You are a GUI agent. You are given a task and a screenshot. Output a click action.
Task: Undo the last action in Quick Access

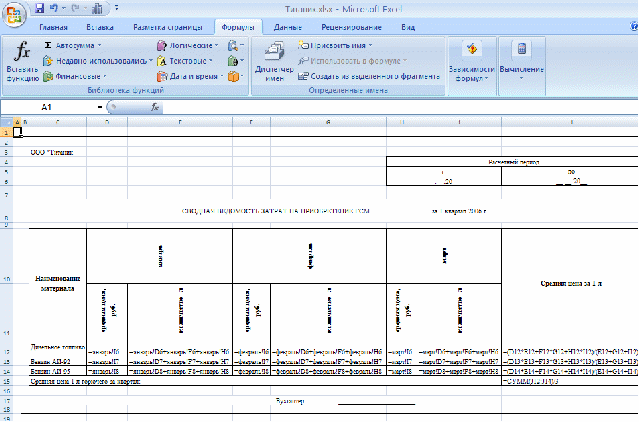pyautogui.click(x=53, y=8)
